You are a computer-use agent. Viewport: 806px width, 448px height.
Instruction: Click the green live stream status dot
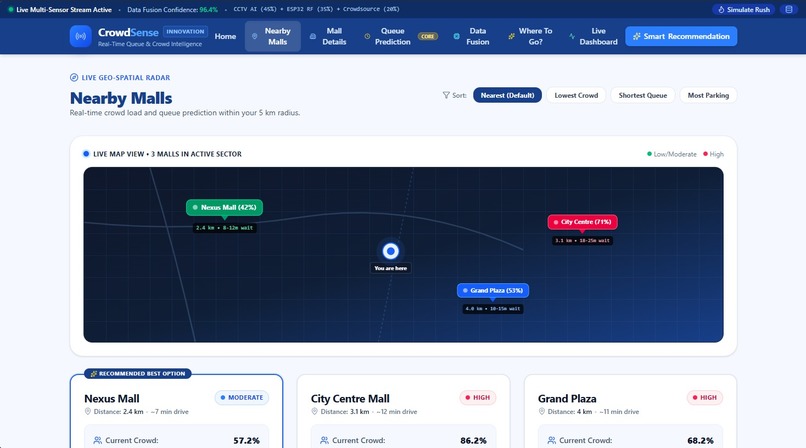[x=11, y=9]
